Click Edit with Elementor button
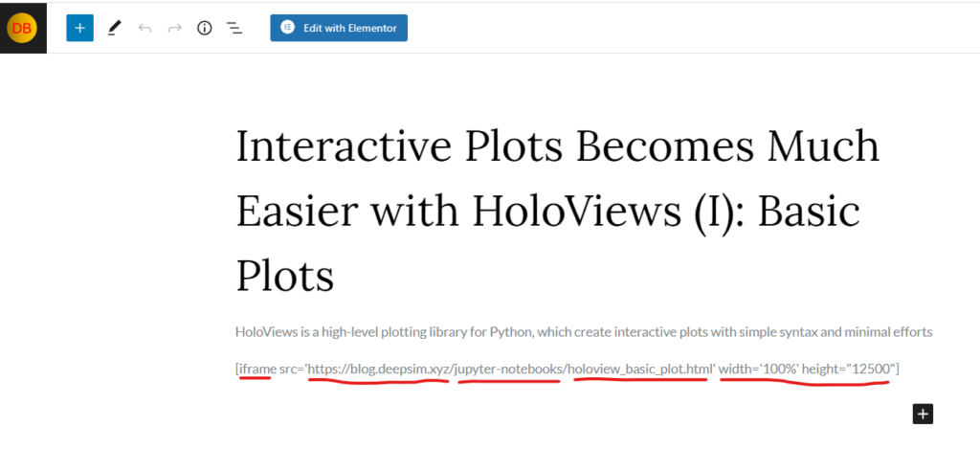The width and height of the screenshot is (980, 449). click(339, 28)
